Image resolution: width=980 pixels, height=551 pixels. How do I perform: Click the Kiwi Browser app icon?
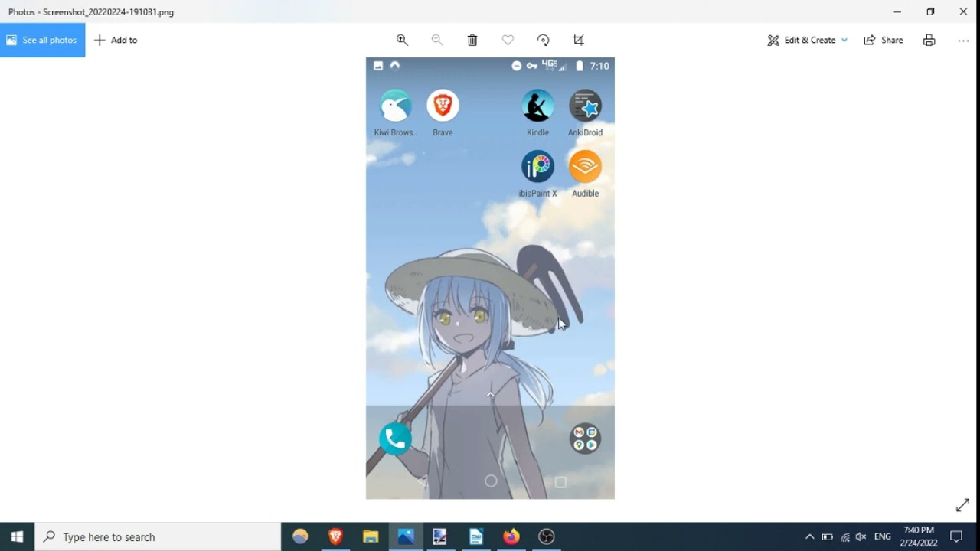coord(395,106)
